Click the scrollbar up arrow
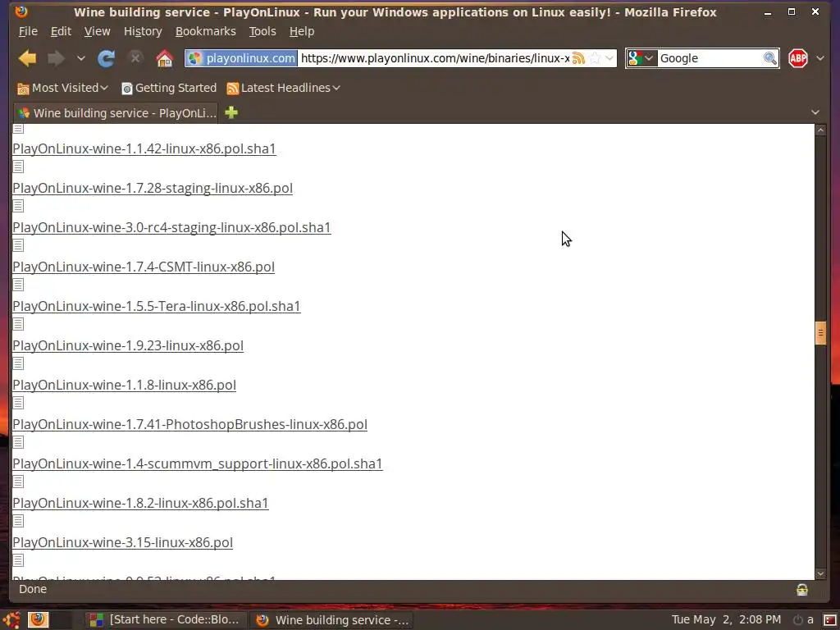Viewport: 840px width, 630px height. [x=820, y=130]
